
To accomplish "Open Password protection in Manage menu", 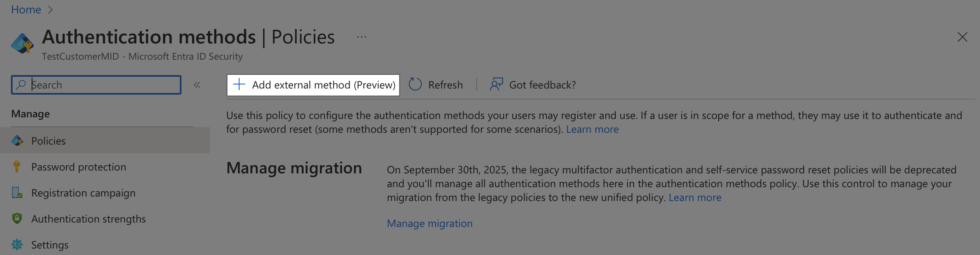I will tap(78, 167).
